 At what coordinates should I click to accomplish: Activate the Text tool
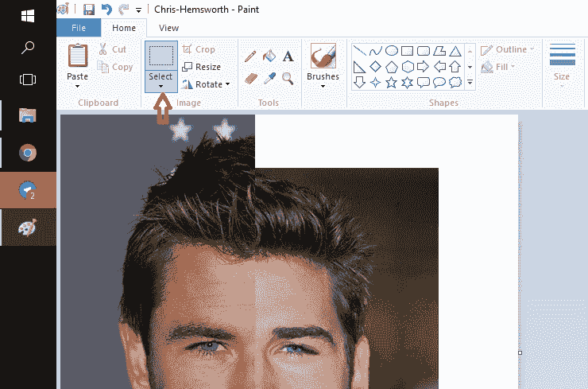[288, 56]
